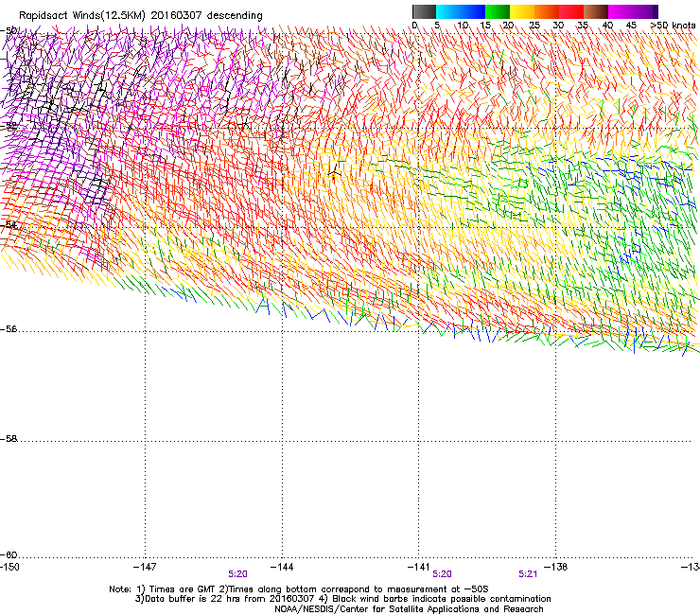Click the '-52' latitude axis label

[x=9, y=127]
